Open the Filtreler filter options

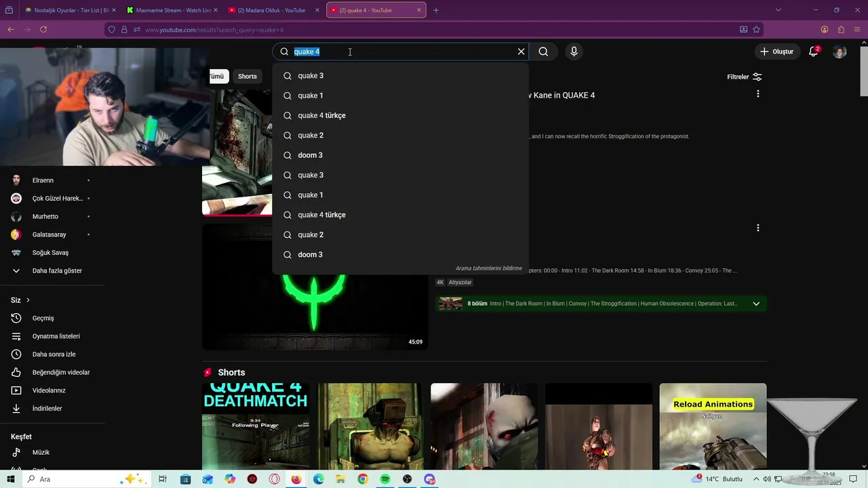(x=745, y=77)
